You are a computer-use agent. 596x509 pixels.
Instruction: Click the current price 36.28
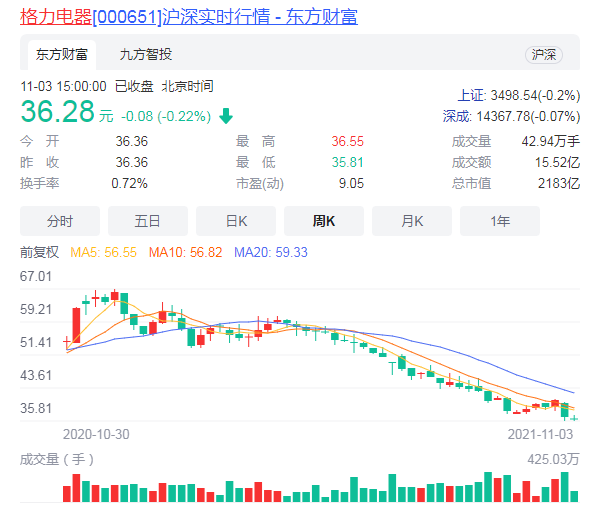pyautogui.click(x=57, y=111)
